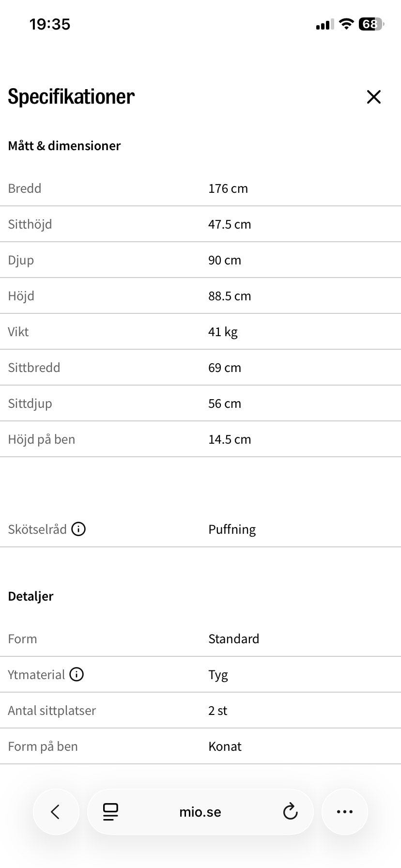401x868 pixels.
Task: Tap the Detaljer section heading
Action: click(x=31, y=596)
